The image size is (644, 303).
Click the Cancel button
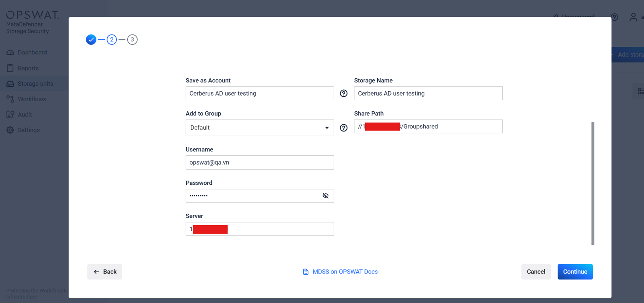[x=536, y=272]
